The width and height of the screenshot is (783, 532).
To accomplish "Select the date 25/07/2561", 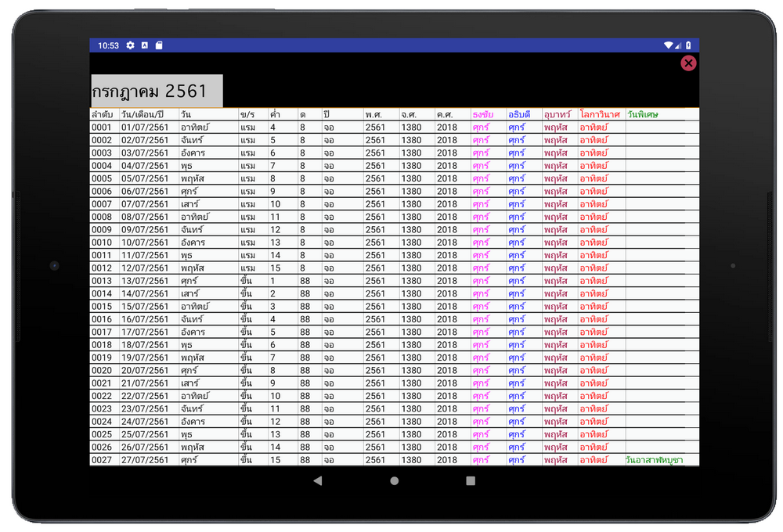I will click(x=145, y=435).
